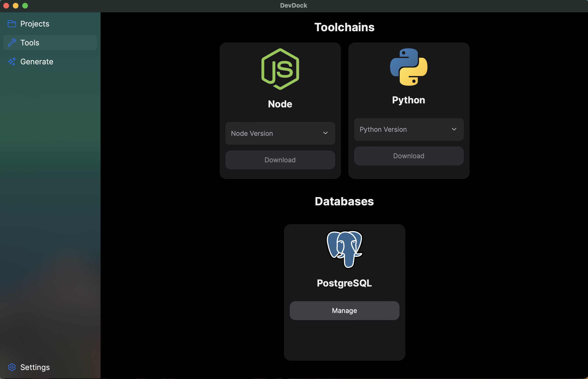The image size is (588, 379).
Task: Click the Python snake logo
Action: click(x=408, y=67)
